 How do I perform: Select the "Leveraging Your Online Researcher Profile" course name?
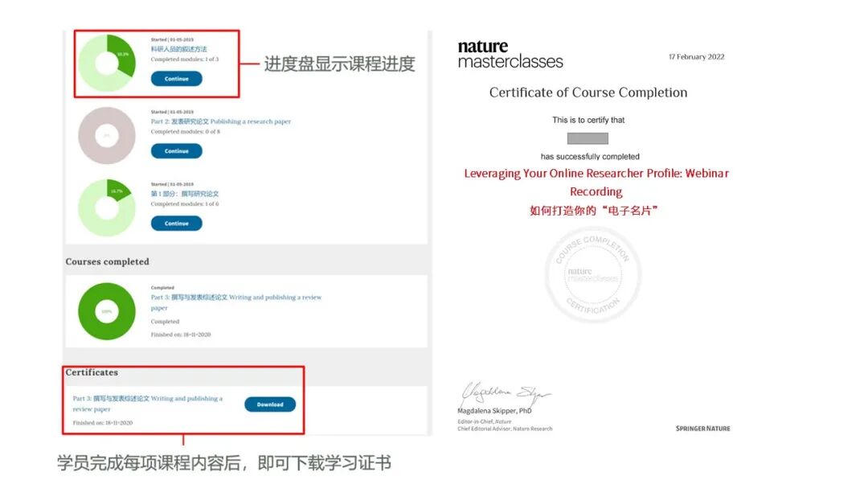[x=596, y=183]
